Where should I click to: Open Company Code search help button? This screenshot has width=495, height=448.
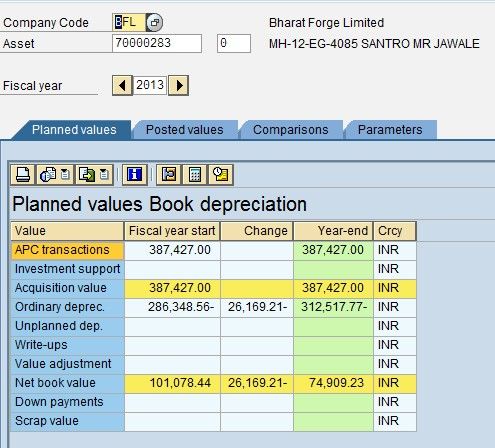[x=154, y=23]
